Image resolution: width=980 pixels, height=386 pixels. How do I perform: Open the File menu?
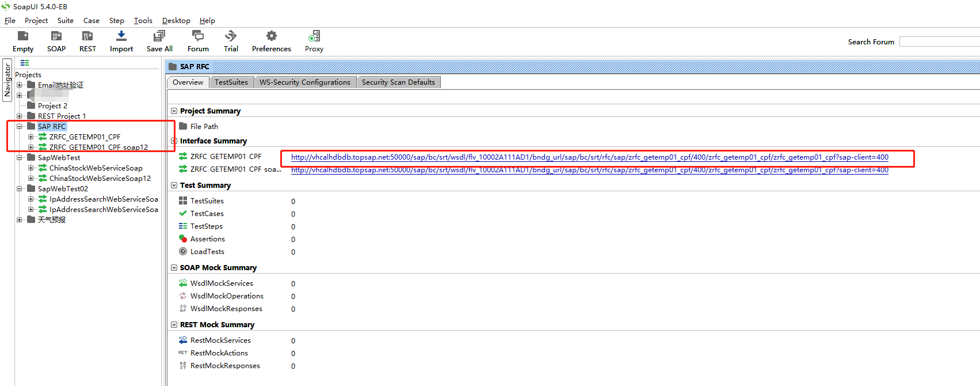tap(10, 20)
